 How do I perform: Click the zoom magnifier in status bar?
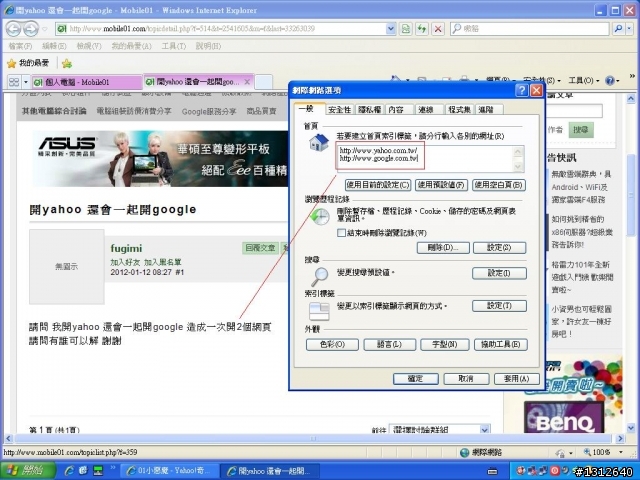(x=587, y=452)
